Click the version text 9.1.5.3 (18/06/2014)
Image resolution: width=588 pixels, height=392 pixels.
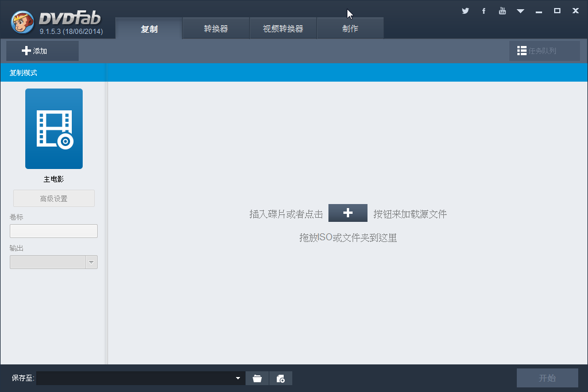click(71, 32)
